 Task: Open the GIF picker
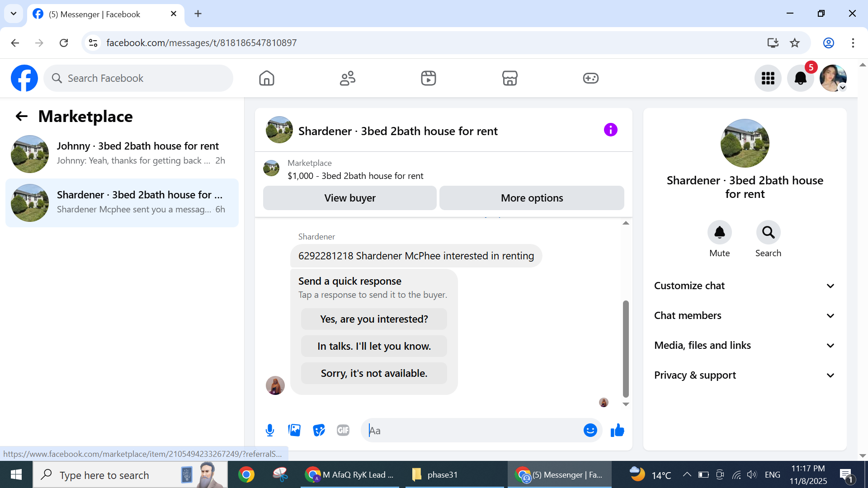click(x=343, y=430)
